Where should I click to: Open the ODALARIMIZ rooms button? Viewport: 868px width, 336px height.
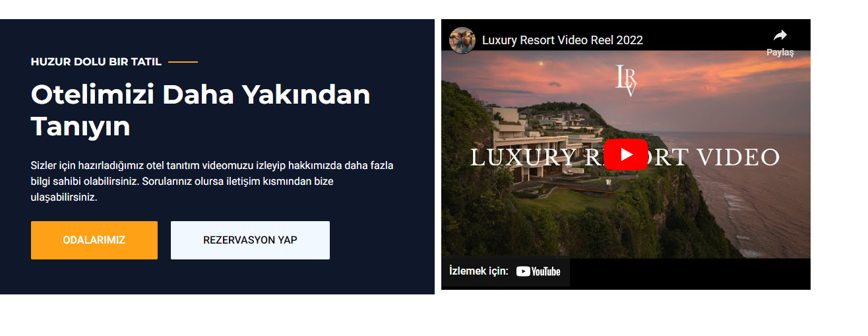94,240
